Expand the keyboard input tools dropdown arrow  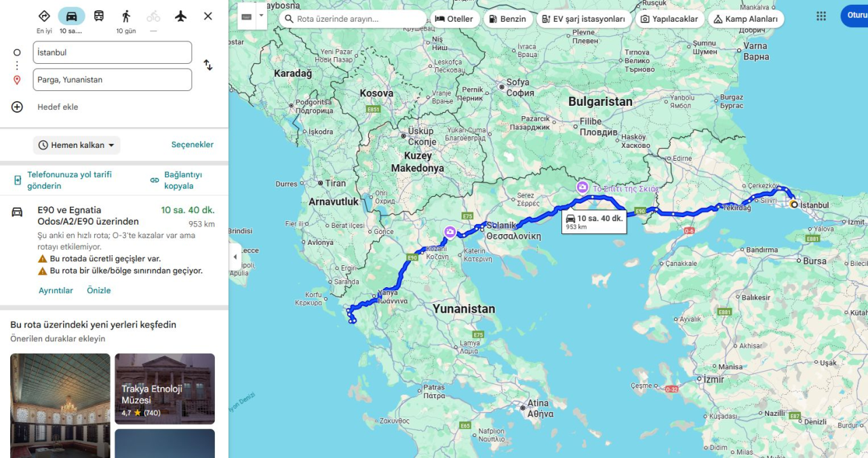tap(261, 16)
